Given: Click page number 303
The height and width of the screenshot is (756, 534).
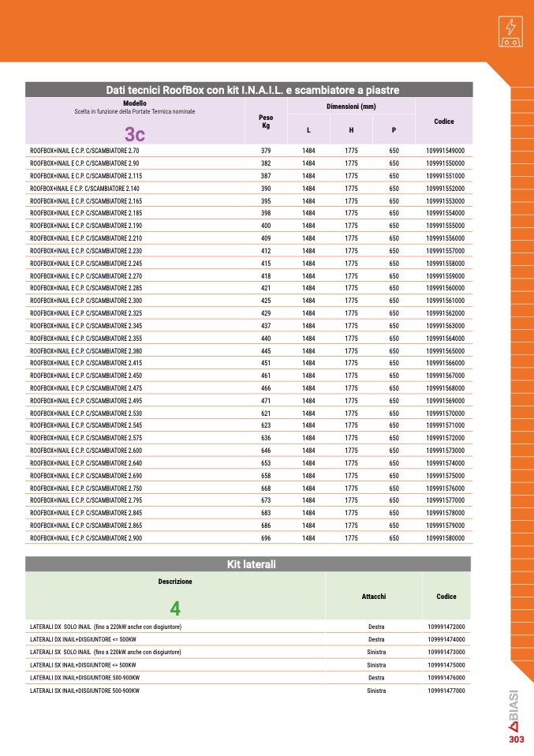Looking at the screenshot, I should coord(516,739).
